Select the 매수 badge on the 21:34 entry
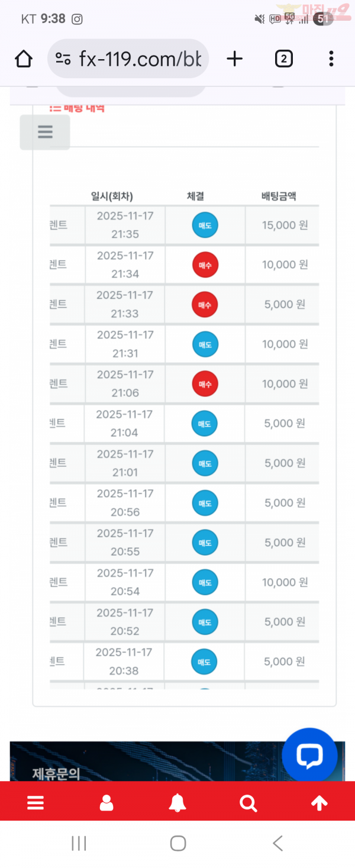The width and height of the screenshot is (355, 868). tap(205, 264)
